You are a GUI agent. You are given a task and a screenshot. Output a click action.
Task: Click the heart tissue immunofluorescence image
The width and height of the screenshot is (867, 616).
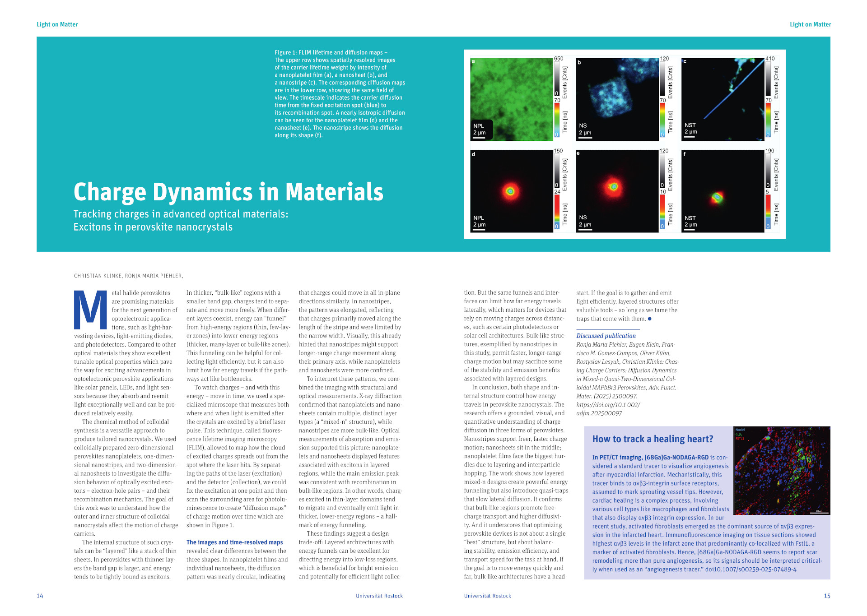click(782, 471)
